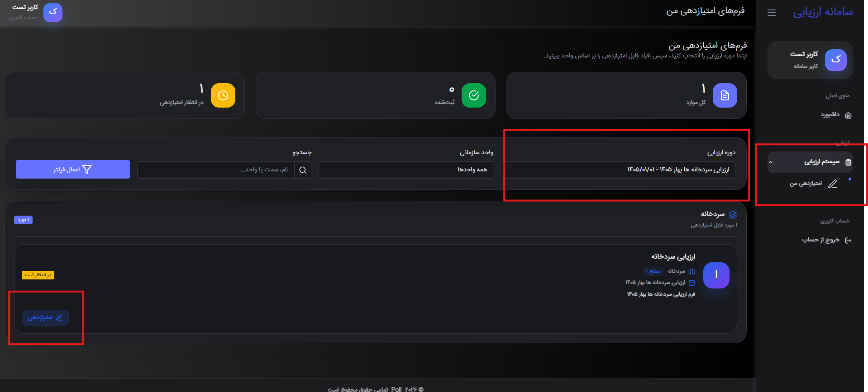Image resolution: width=868 pixels, height=392 pixels.
Task: Click the number ۱ avatar on the card
Action: click(x=716, y=275)
